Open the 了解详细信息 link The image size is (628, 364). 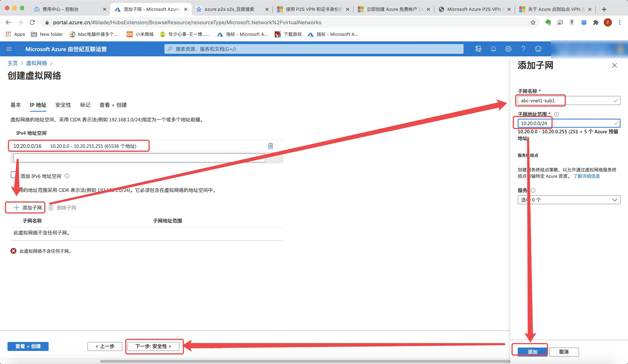click(x=586, y=176)
